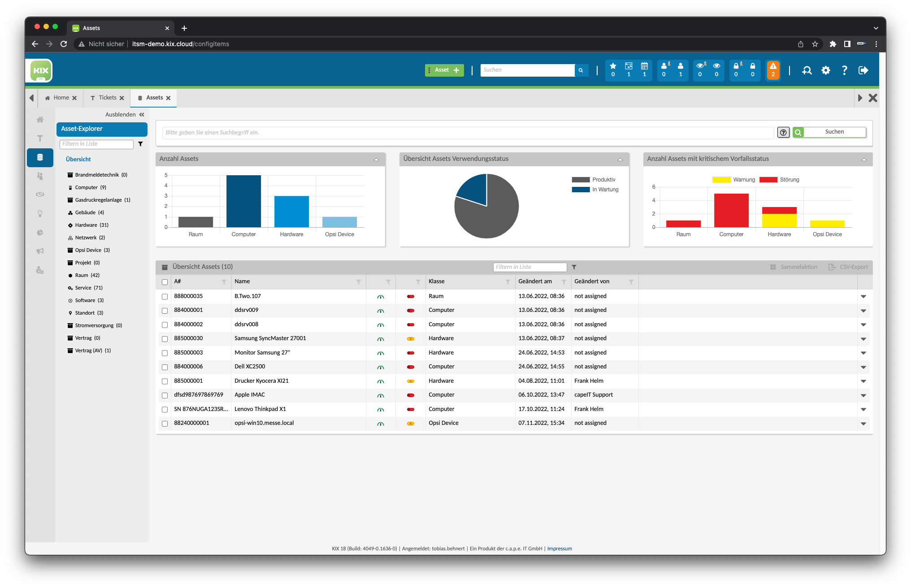The height and width of the screenshot is (588, 911).
Task: Click the megaphone announcements icon in sidebar
Action: (40, 251)
